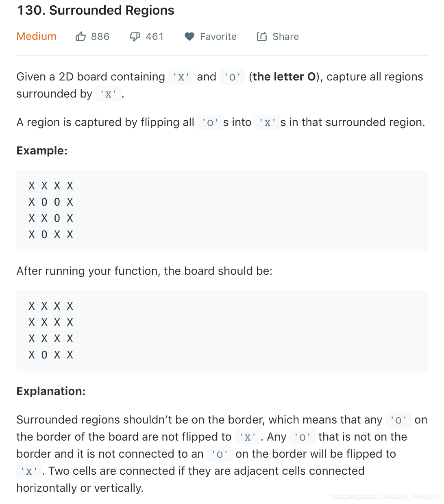Image resolution: width=444 pixels, height=504 pixels.
Task: Expand the Example code block
Action: point(222,210)
